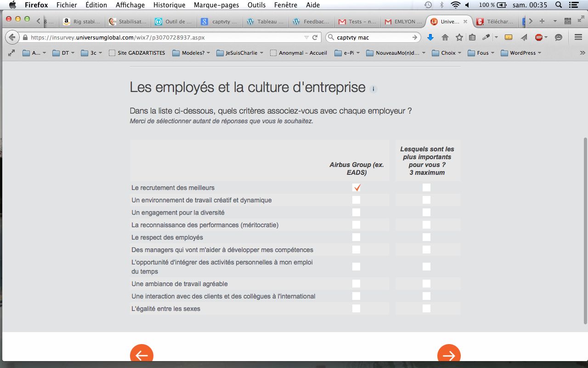The height and width of the screenshot is (368, 588).
Task: Open the Site GADZARTISTES bookmark
Action: click(x=137, y=53)
